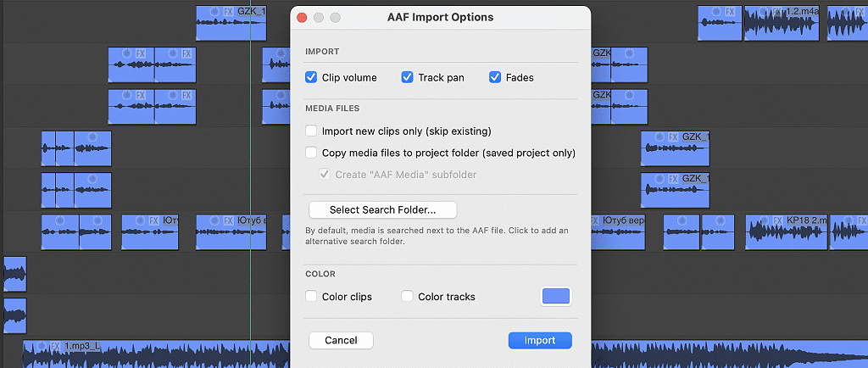Cancel the AAF Import Options dialog
The image size is (868, 368).
coord(341,340)
